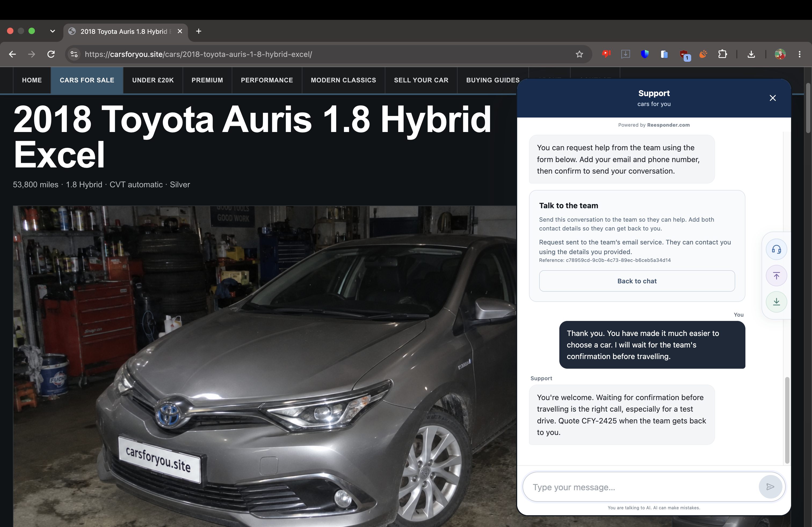Open the Extensions puzzle icon
812x527 pixels.
[723, 54]
